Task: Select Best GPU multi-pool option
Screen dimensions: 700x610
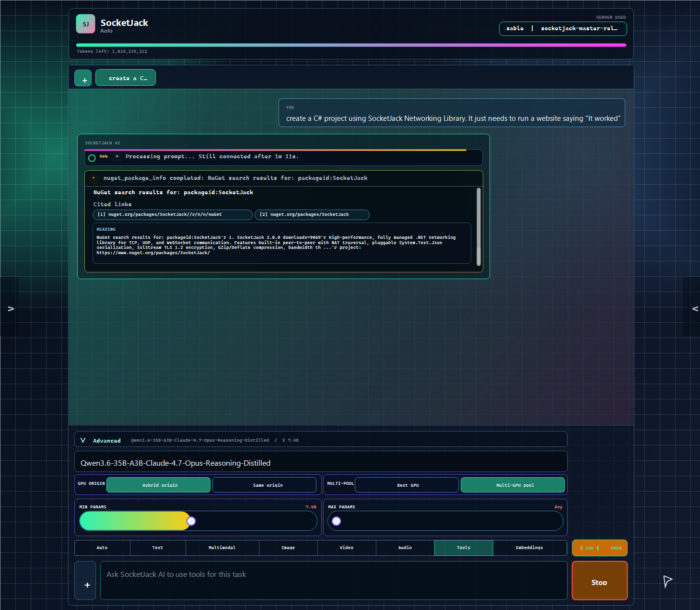Action: click(407, 485)
